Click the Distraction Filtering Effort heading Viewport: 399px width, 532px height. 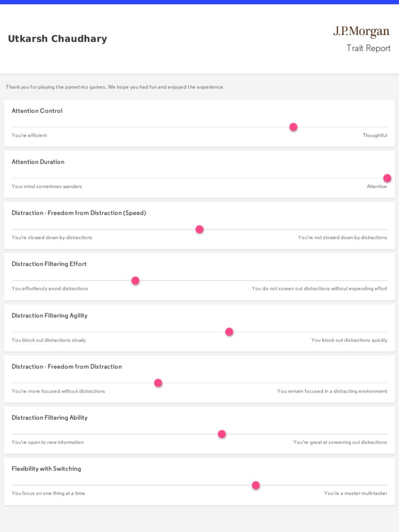49,264
